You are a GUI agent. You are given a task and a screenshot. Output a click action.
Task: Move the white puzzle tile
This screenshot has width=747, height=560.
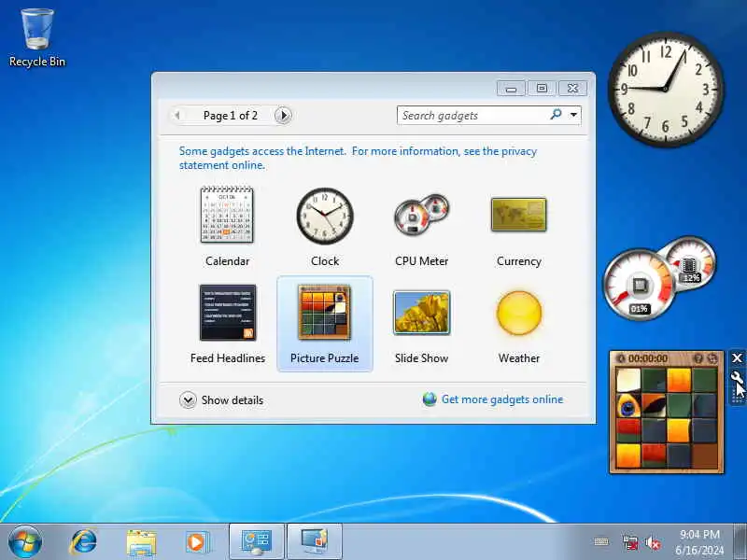click(x=628, y=380)
